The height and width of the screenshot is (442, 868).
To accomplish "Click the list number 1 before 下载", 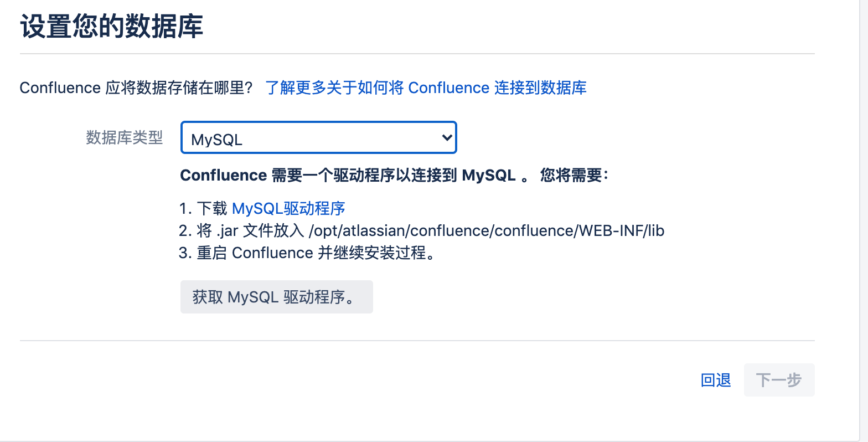I will pos(184,208).
